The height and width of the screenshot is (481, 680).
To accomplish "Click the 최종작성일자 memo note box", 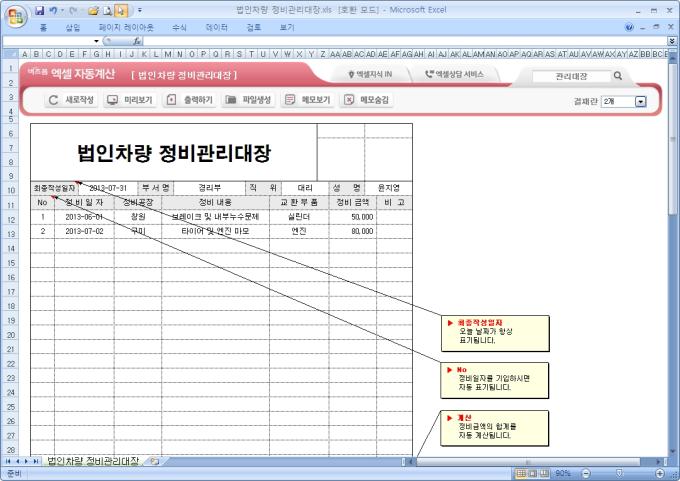I will pos(495,333).
